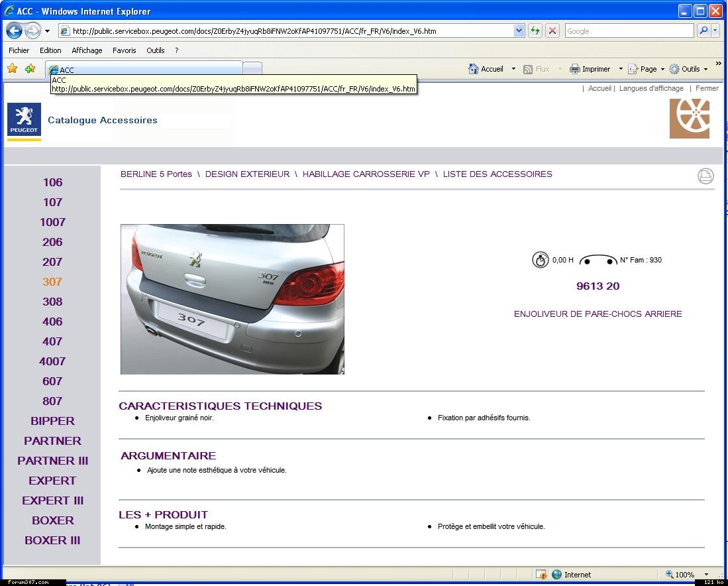Open the recent pages dropdown arrow
The width and height of the screenshot is (728, 586).
tap(47, 31)
